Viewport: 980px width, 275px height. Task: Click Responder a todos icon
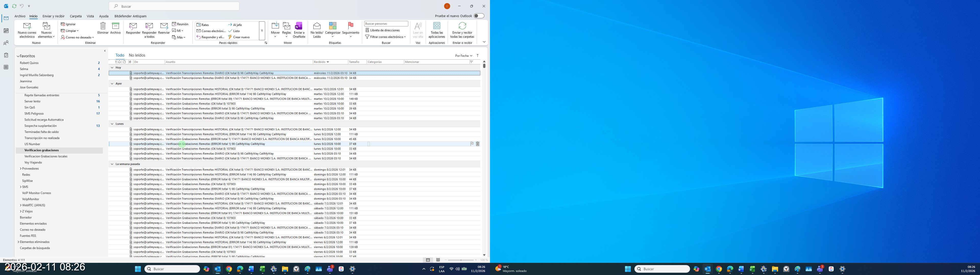pyautogui.click(x=149, y=26)
